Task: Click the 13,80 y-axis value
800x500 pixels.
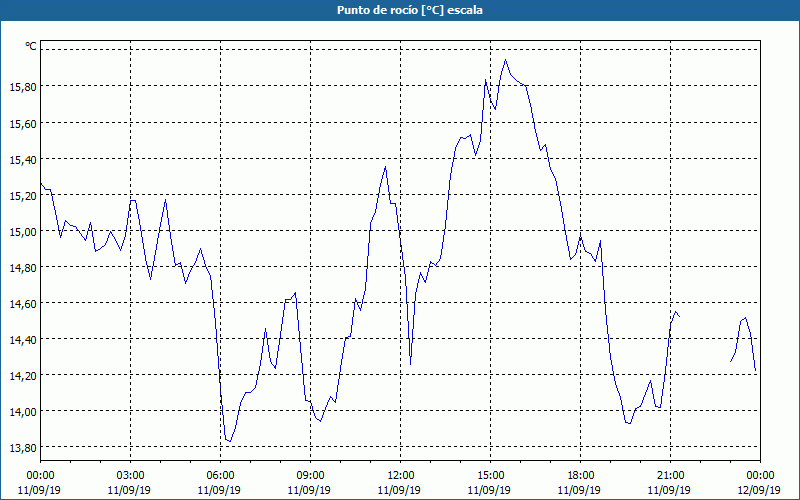Action: point(23,447)
